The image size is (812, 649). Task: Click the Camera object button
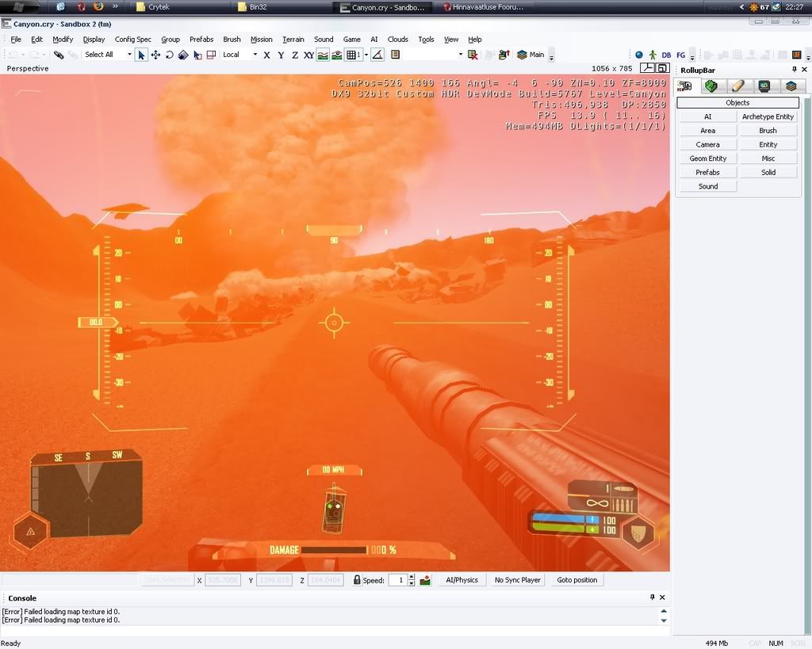pos(708,144)
